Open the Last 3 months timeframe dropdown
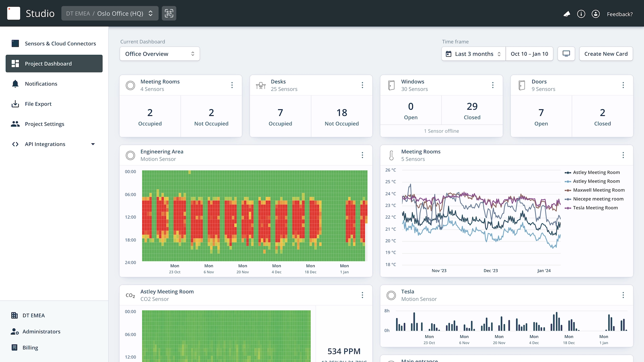Screen dimensions: 644x362 473,54
